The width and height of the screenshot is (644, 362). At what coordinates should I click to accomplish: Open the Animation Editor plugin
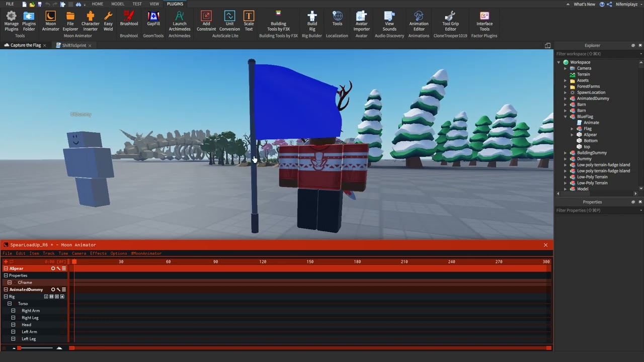419,21
